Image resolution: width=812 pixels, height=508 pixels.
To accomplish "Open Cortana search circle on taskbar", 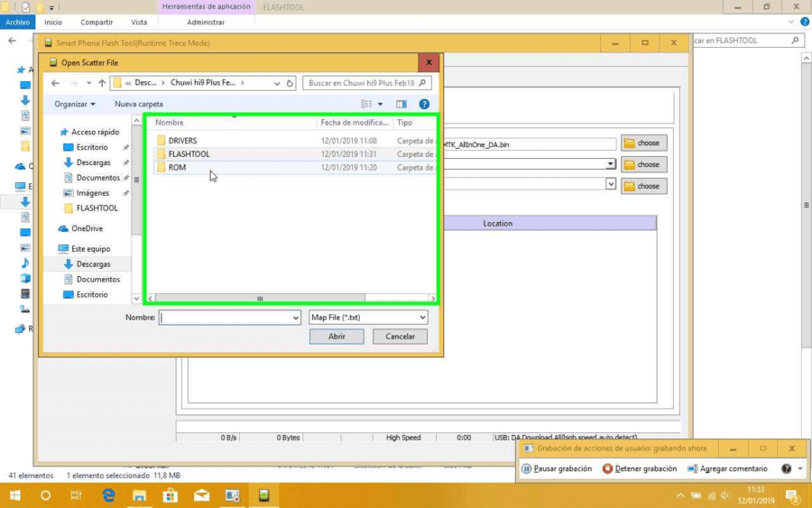I will pos(46,495).
